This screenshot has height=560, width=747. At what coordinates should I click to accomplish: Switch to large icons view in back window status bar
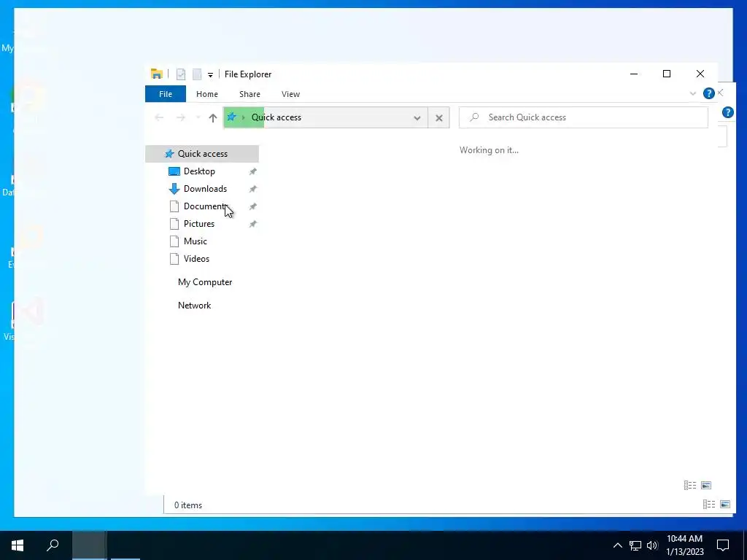pos(725,505)
